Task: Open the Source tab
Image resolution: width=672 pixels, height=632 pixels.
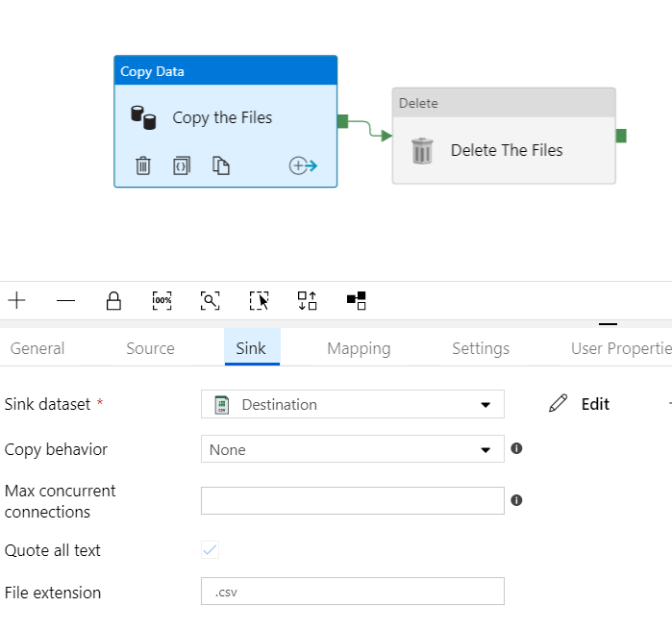Action: point(150,348)
